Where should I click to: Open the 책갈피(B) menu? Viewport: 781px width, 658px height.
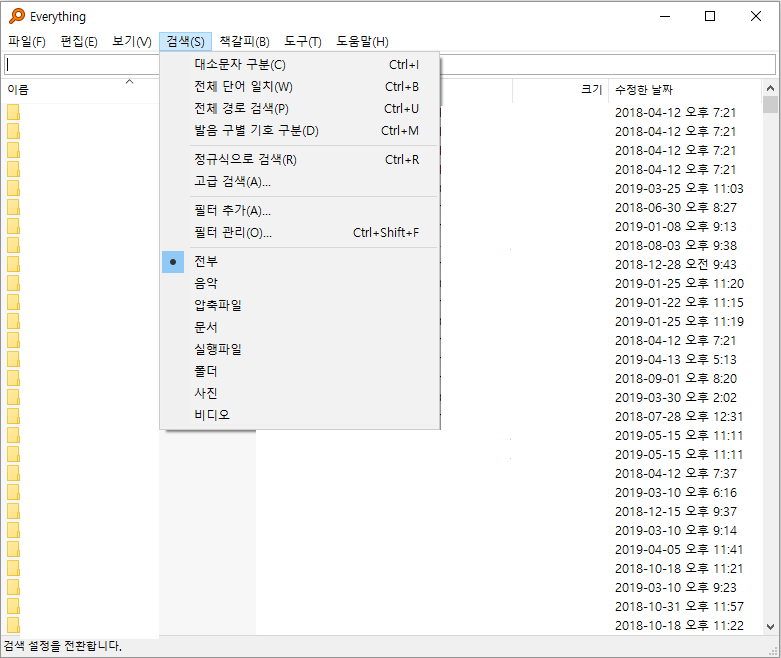click(x=245, y=41)
